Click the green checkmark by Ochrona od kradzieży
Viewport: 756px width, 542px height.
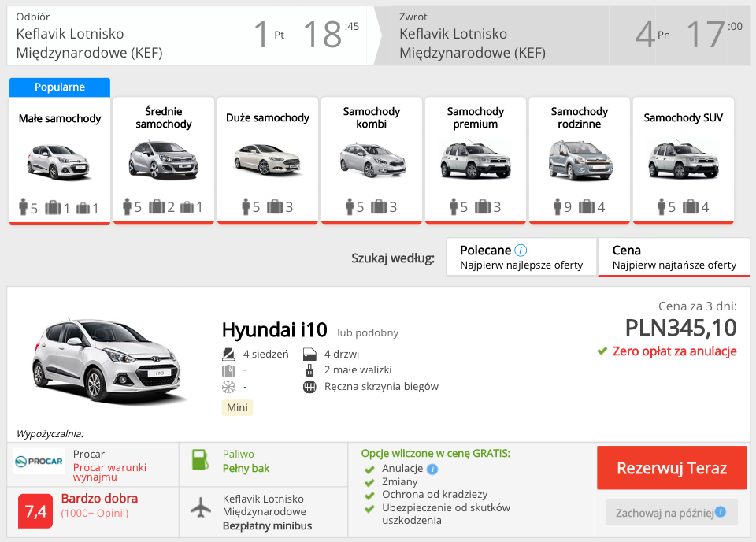click(369, 496)
